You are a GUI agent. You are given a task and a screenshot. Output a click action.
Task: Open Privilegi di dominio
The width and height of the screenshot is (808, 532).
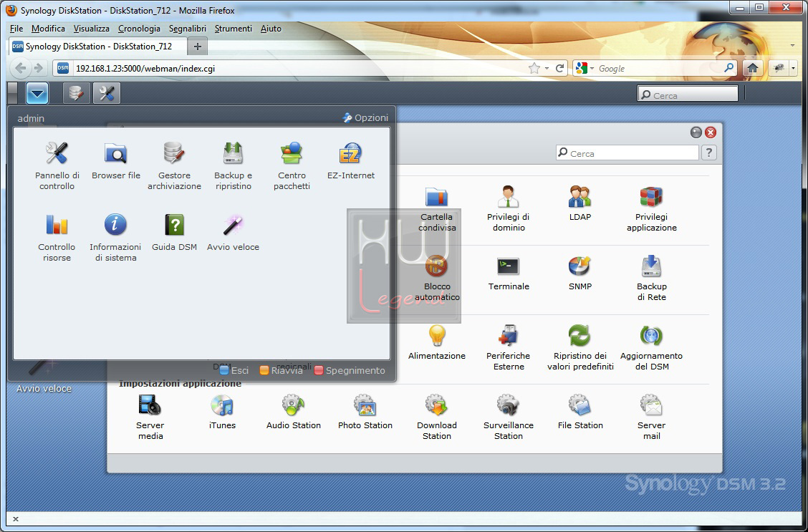[508, 208]
